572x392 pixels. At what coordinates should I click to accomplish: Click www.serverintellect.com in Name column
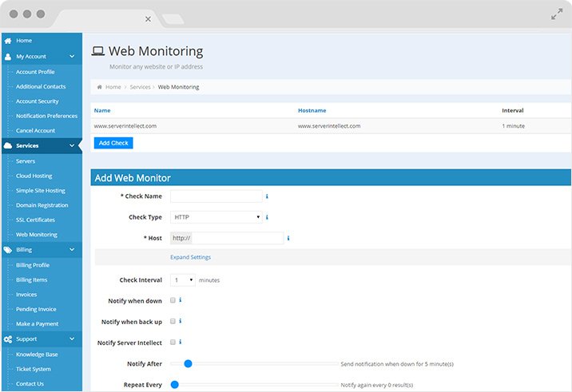click(125, 126)
